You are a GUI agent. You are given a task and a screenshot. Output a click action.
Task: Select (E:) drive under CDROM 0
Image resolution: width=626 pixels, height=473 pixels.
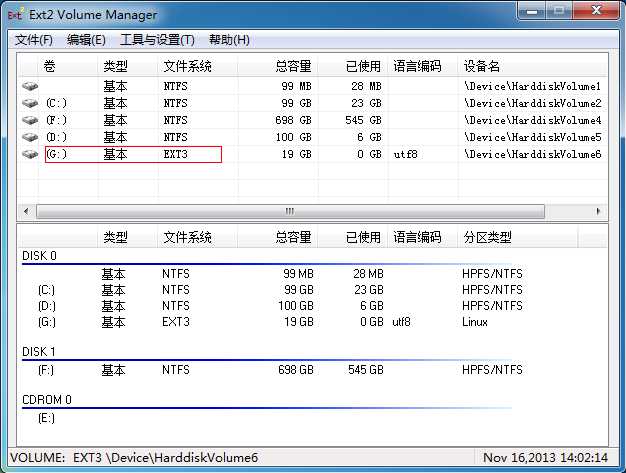[46, 418]
